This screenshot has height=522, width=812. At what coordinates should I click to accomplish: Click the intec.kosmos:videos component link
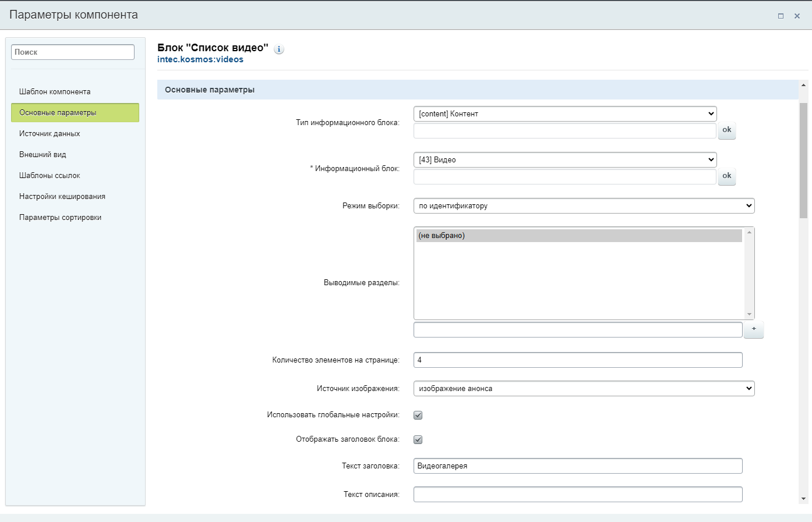[200, 59]
